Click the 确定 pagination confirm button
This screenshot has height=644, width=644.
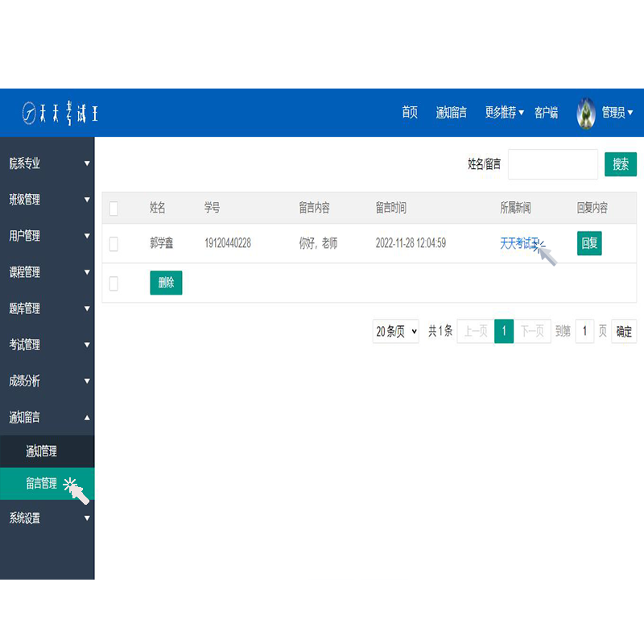click(x=624, y=331)
